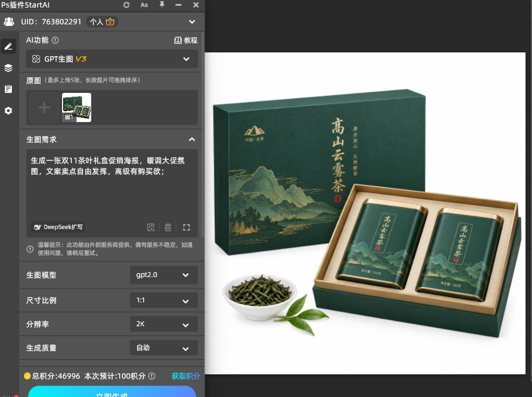Click the warning info icon beside 温馨提示
532x397 pixels.
[x=30, y=249]
